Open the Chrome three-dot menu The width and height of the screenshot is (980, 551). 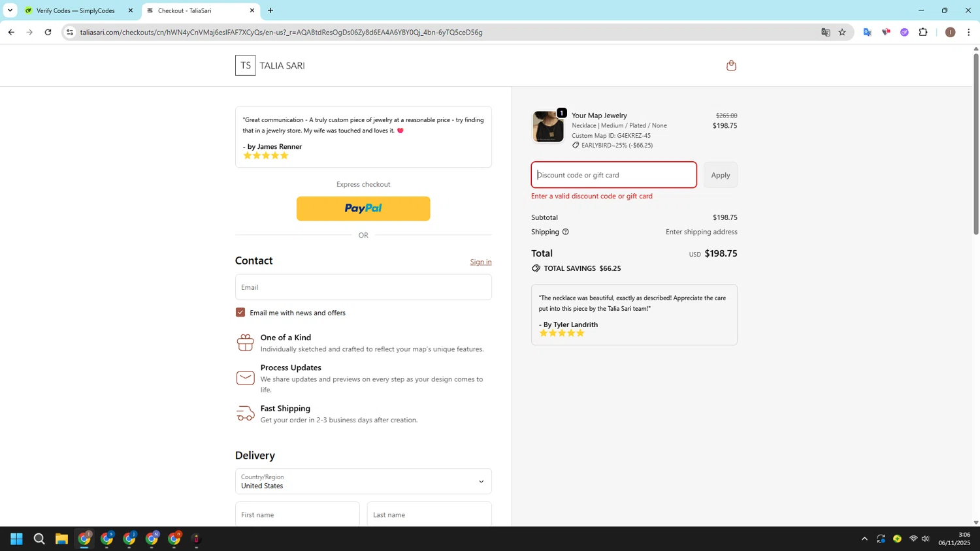(968, 32)
